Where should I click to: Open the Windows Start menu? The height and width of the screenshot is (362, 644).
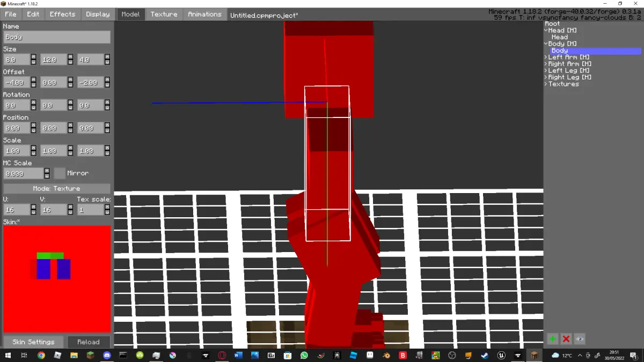click(x=8, y=355)
